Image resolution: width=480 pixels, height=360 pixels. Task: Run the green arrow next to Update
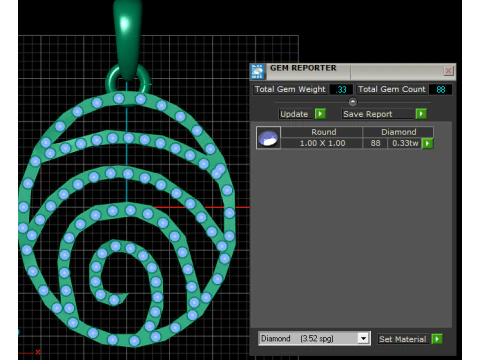pos(320,114)
